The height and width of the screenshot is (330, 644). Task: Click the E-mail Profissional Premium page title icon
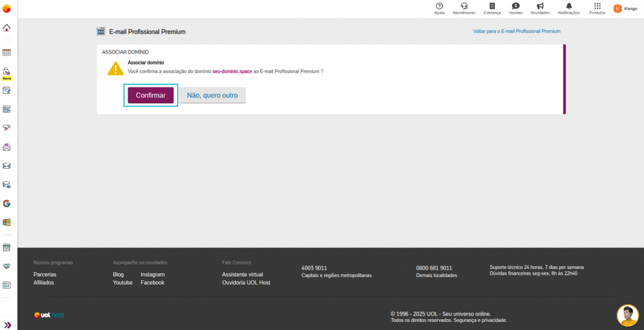[101, 31]
